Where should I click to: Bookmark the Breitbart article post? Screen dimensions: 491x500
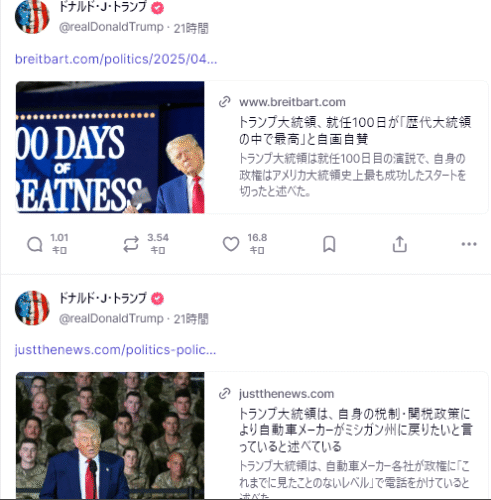pos(329,244)
